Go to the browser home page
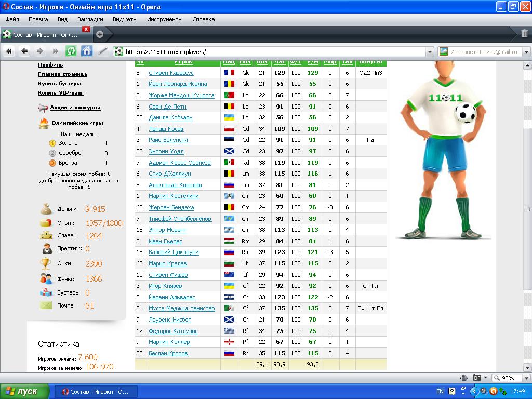Image resolution: width=532 pixels, height=399 pixels. point(87,51)
